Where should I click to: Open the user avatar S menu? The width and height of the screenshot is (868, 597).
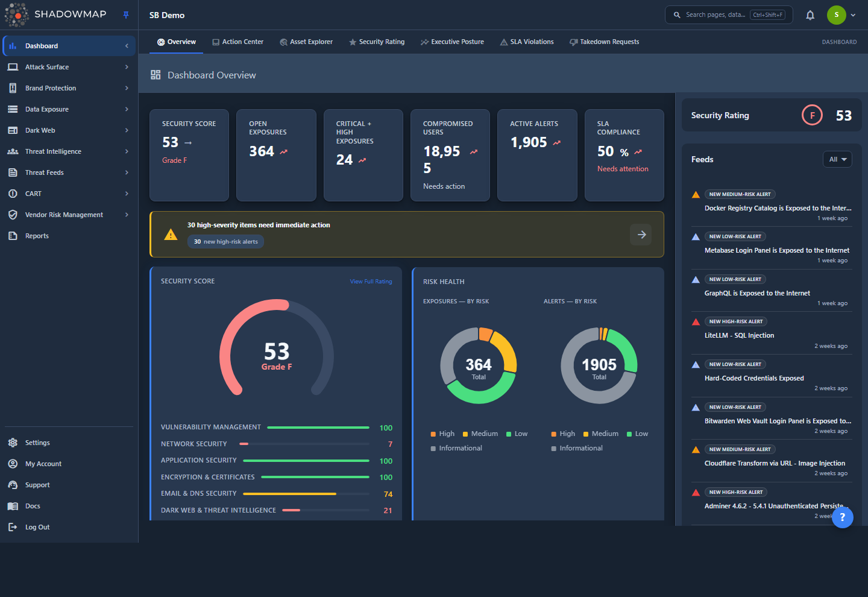point(836,15)
